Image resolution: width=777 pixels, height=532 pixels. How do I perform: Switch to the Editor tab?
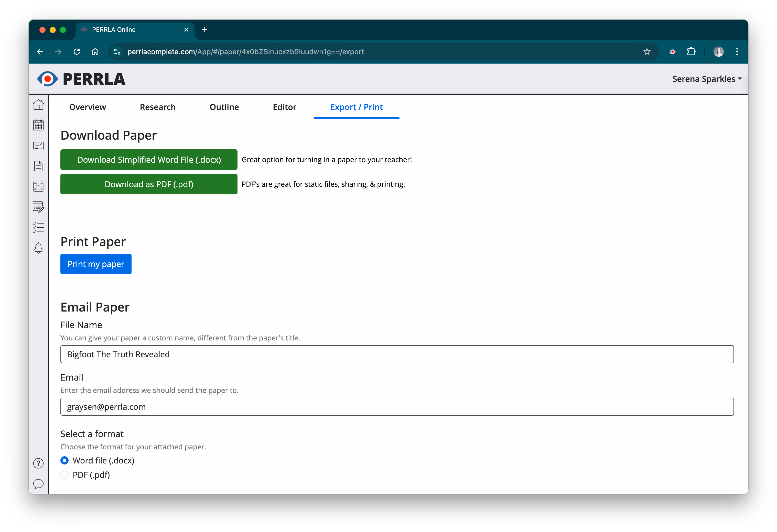(285, 107)
